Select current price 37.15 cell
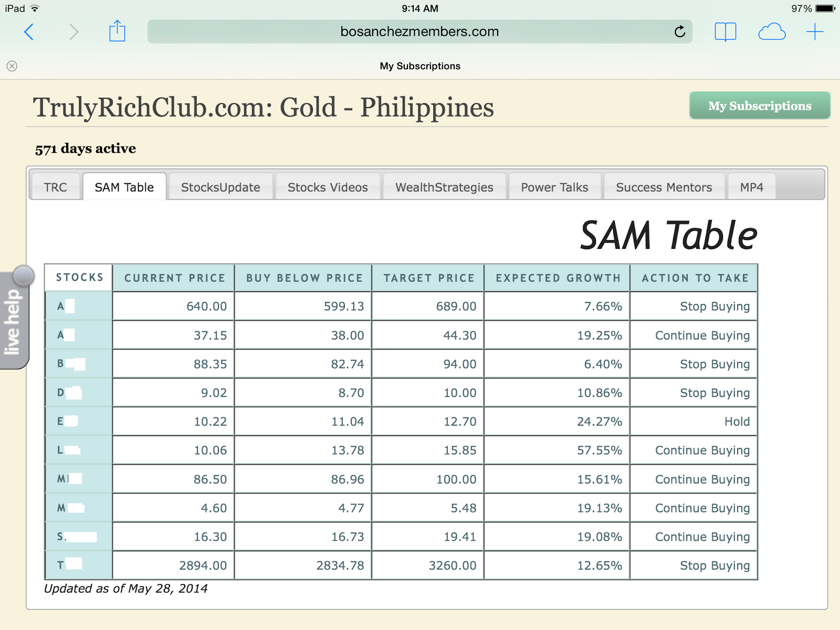This screenshot has height=630, width=840. click(174, 335)
